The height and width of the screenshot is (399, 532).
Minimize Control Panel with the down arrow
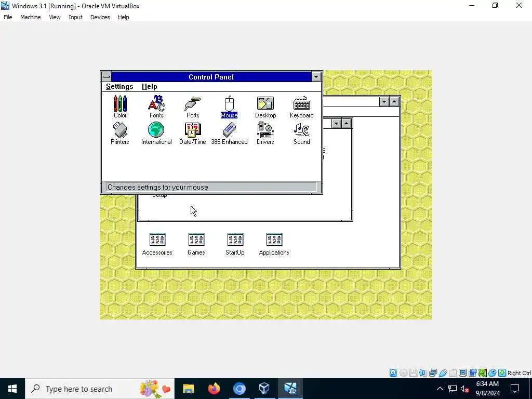pyautogui.click(x=316, y=77)
